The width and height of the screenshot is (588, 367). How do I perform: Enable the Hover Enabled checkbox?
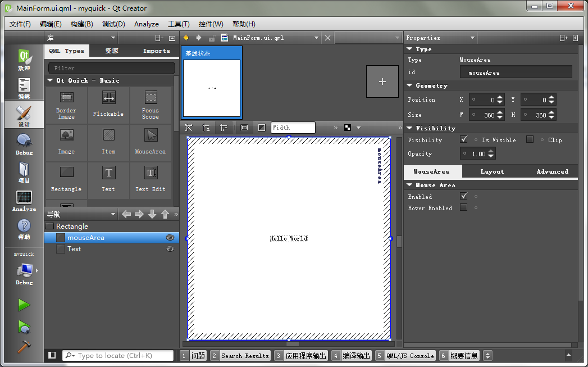click(x=464, y=207)
